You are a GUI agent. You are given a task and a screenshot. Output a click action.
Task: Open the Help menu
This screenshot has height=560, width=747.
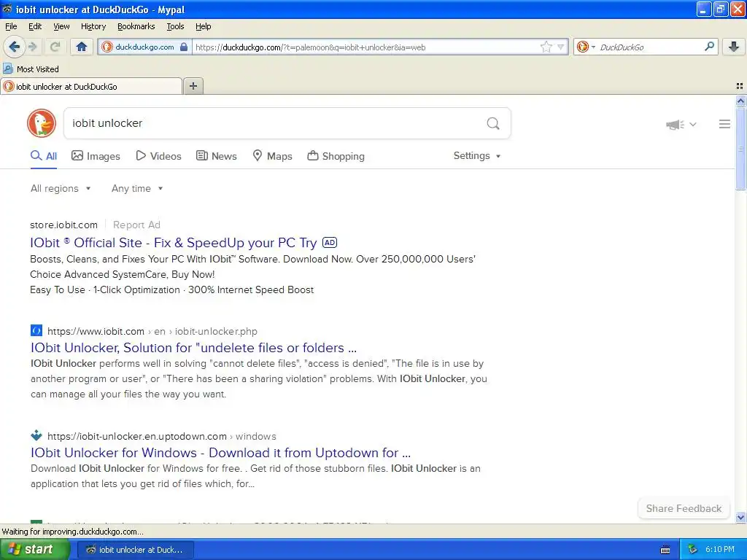(x=203, y=26)
